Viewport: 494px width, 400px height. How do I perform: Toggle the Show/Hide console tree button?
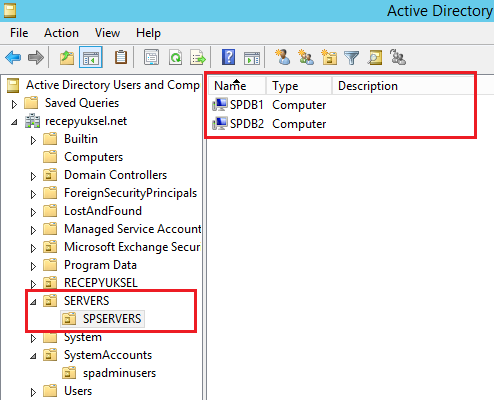(91, 57)
